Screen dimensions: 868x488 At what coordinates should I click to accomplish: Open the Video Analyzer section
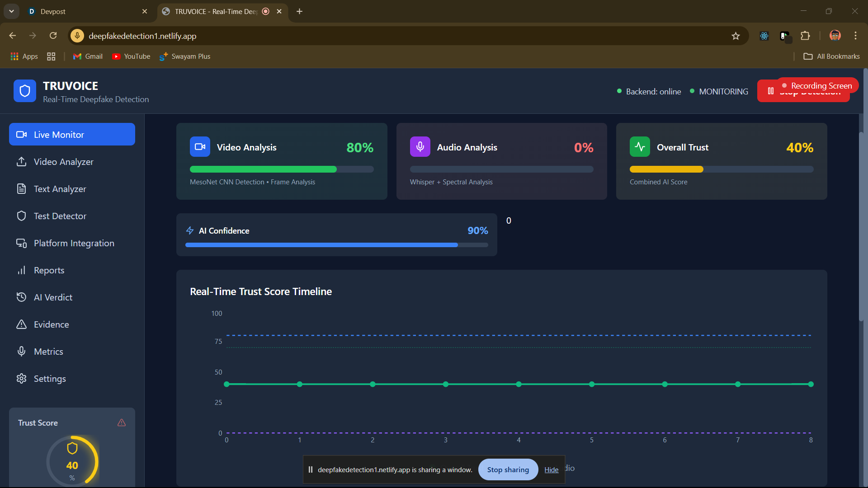tap(63, 162)
